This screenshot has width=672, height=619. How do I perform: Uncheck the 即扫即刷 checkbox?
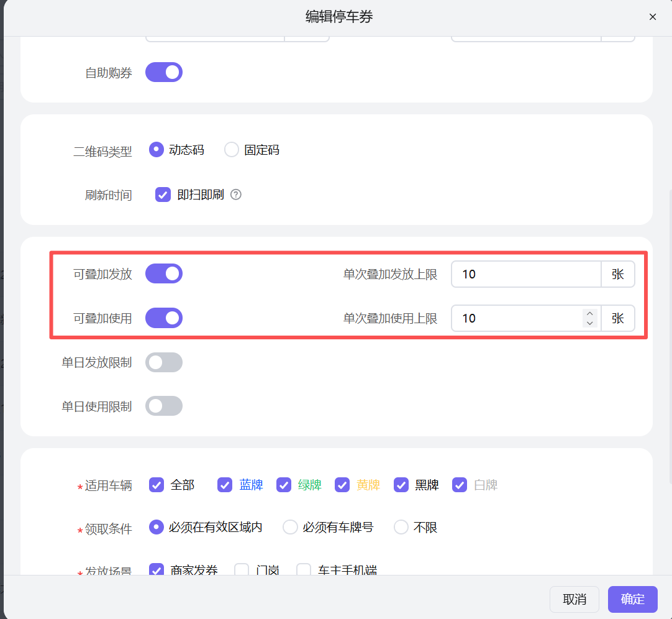163,195
